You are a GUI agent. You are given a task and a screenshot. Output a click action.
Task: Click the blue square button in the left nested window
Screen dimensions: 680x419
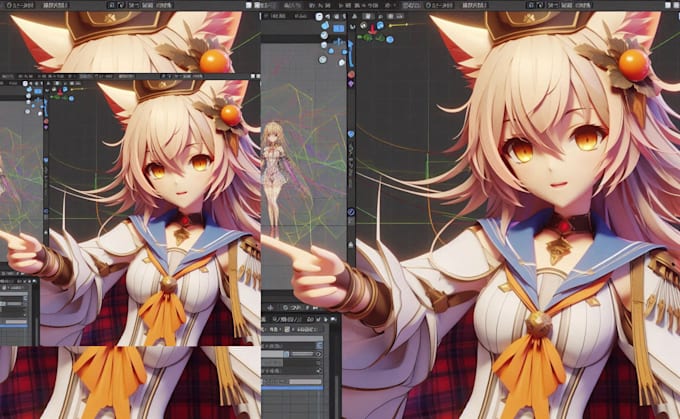pyautogui.click(x=37, y=92)
